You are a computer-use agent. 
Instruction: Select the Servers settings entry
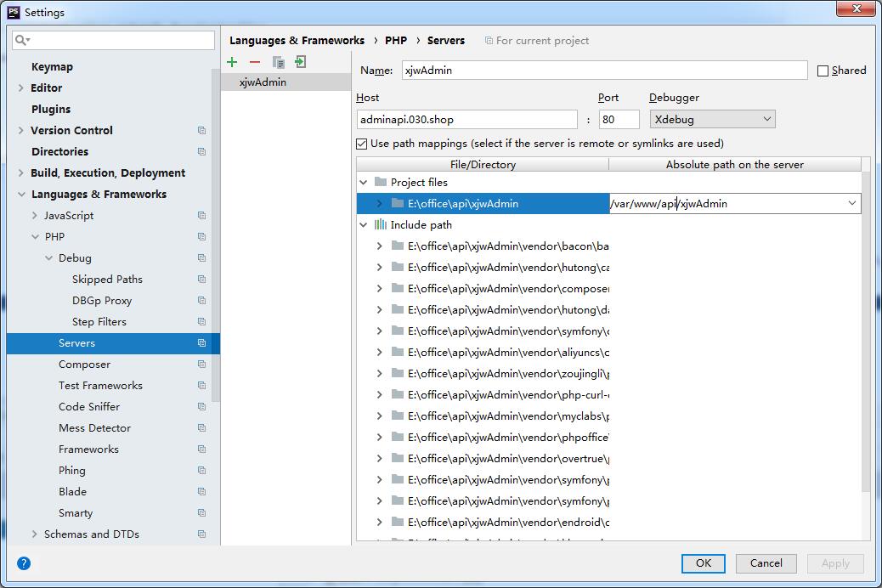113,343
